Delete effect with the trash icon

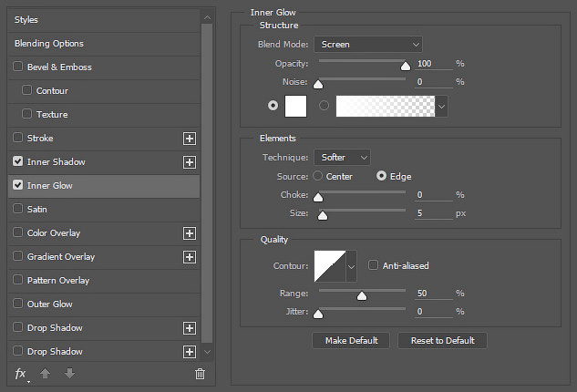200,374
